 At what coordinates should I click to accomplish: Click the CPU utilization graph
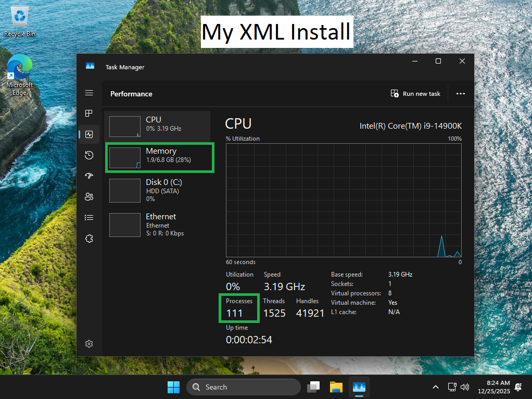pos(344,201)
